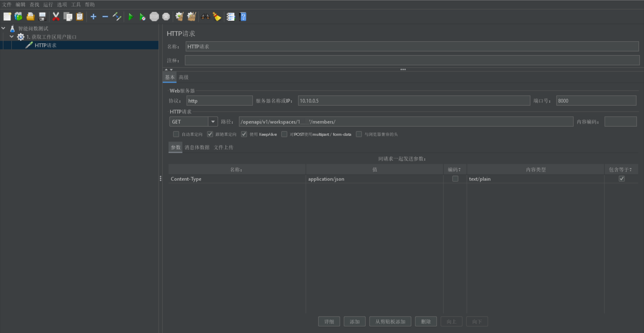Shut down test threads icon
Image resolution: width=644 pixels, height=333 pixels.
coord(166,17)
